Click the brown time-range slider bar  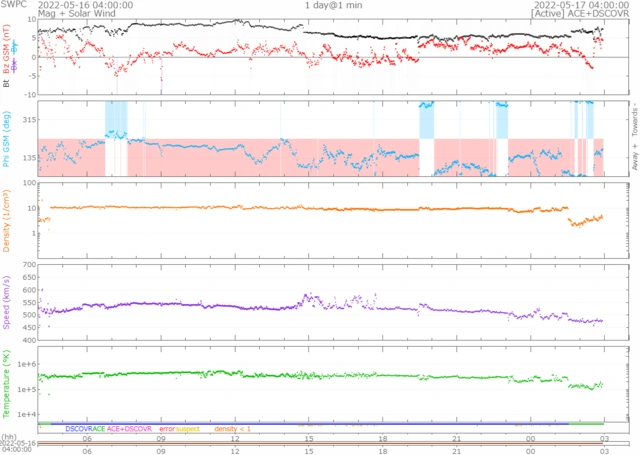click(x=320, y=444)
